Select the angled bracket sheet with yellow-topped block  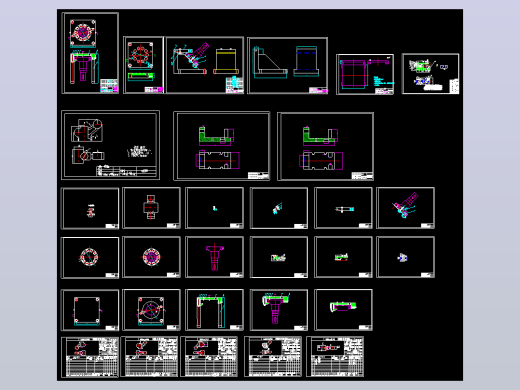coord(205,65)
